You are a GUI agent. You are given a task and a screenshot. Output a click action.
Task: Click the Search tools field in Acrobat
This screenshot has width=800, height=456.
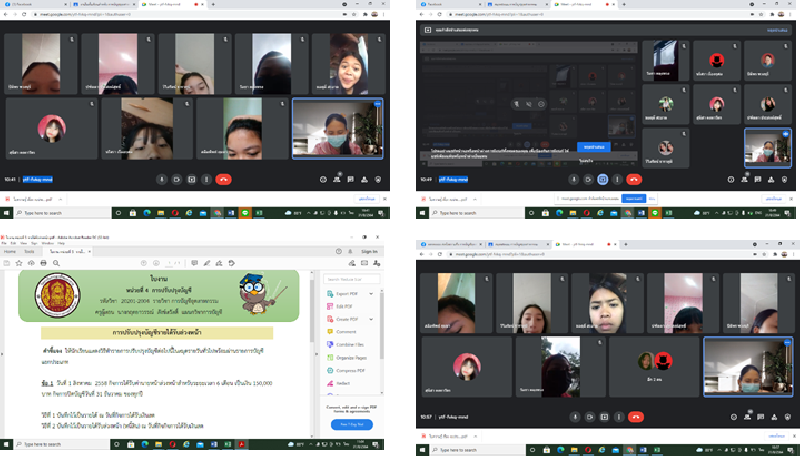click(x=352, y=277)
